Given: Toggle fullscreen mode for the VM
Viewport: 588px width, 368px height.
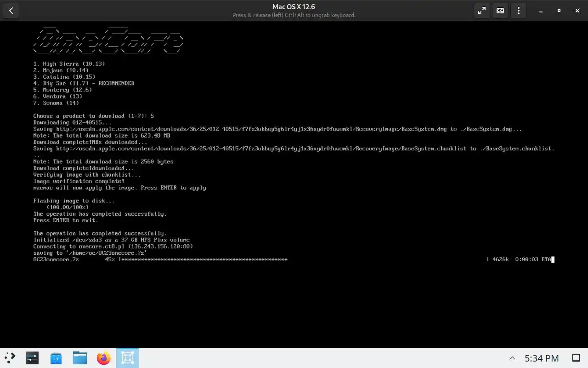Looking at the screenshot, I should [482, 11].
